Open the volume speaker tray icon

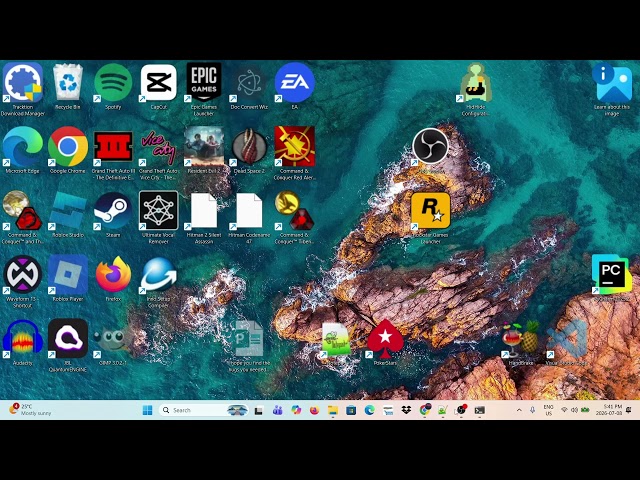[574, 410]
